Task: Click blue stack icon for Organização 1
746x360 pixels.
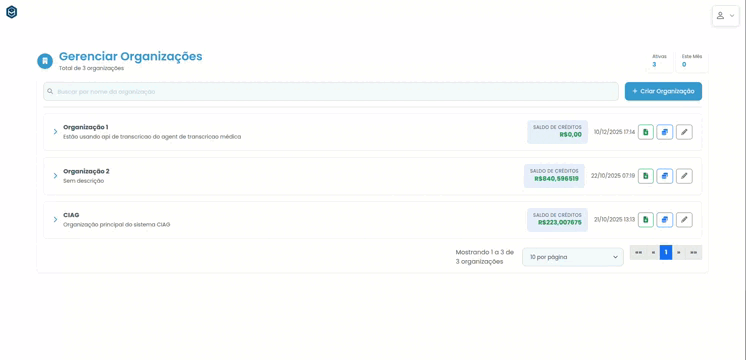Action: point(665,132)
